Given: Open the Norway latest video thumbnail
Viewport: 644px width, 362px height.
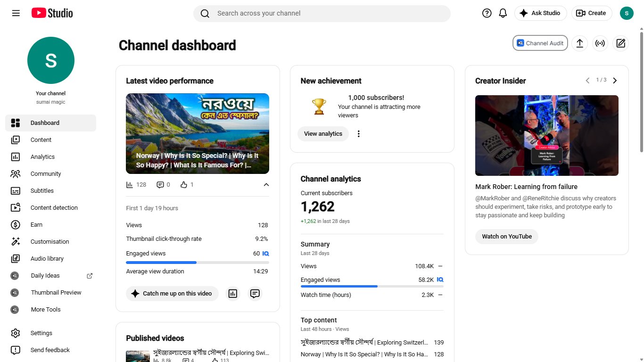Looking at the screenshot, I should pyautogui.click(x=198, y=134).
